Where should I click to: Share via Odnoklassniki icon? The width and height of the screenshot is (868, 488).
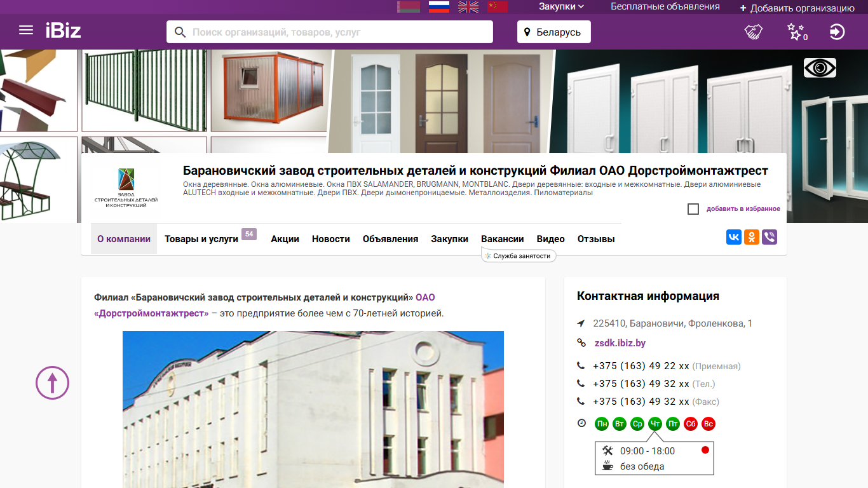click(752, 238)
